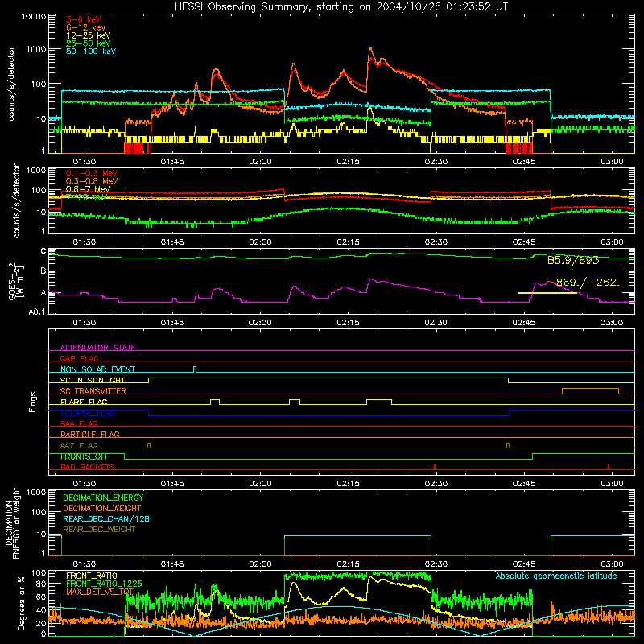
Task: Select the 'BAD_PACKETS' flag label
Action: [88, 467]
